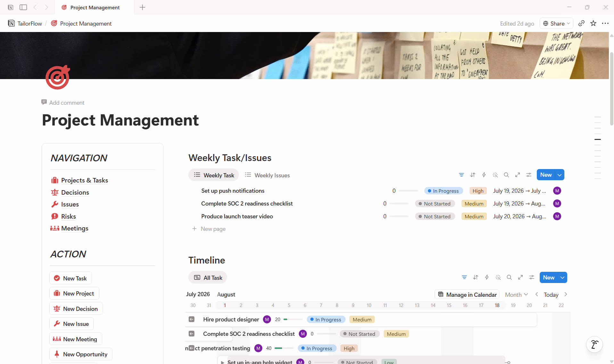Viewport: 614px width, 364px height.
Task: Click progress bar of Set up push notifications
Action: 408,191
